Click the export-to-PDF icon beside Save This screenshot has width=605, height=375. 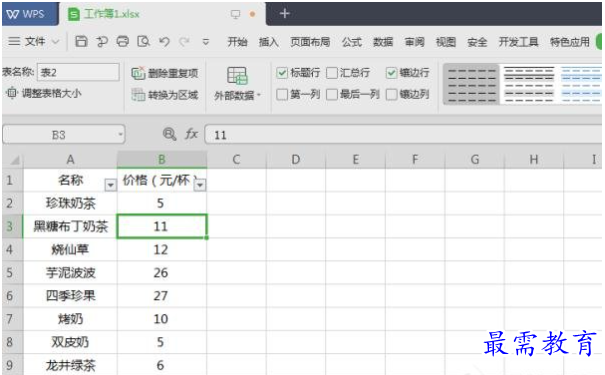pyautogui.click(x=102, y=41)
